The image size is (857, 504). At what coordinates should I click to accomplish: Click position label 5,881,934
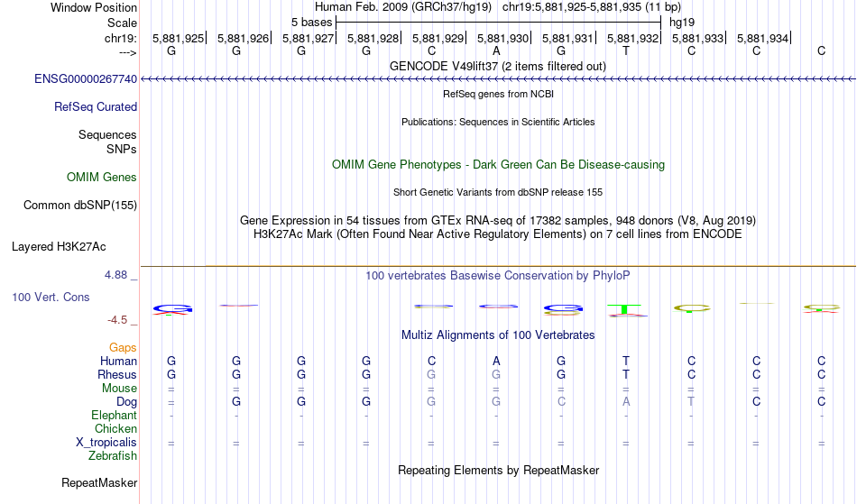pyautogui.click(x=763, y=38)
